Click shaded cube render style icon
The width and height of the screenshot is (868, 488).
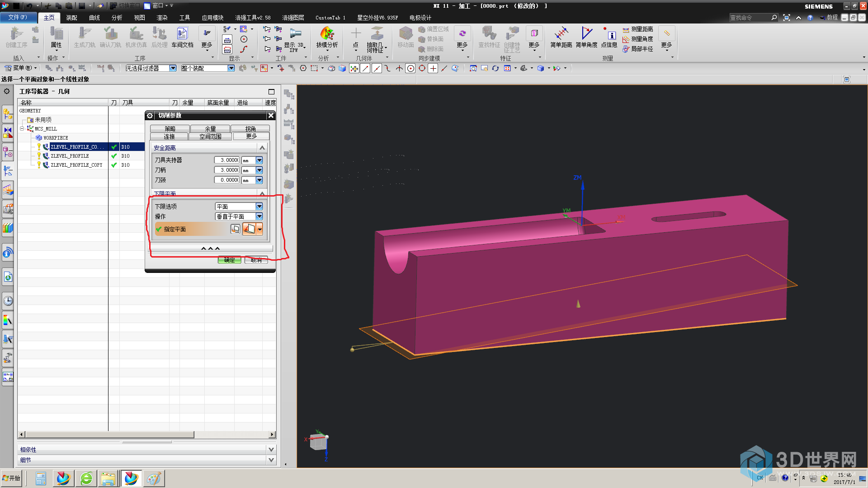pos(541,68)
